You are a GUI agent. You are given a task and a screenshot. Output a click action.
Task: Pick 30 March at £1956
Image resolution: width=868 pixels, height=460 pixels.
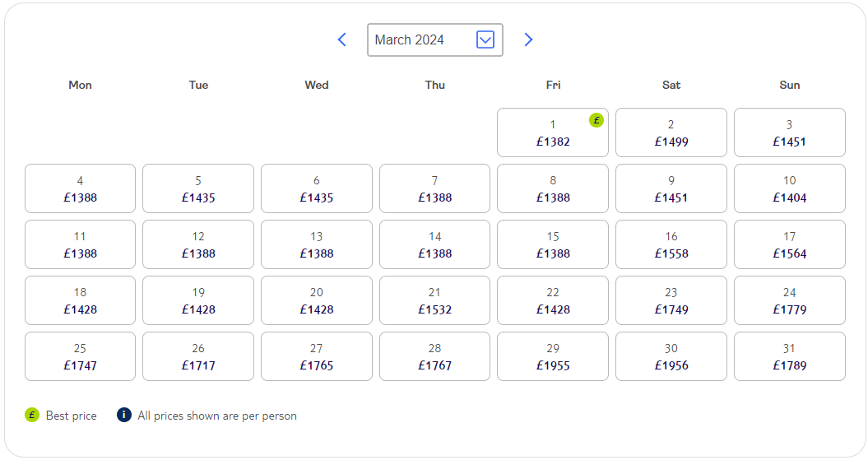coord(671,356)
